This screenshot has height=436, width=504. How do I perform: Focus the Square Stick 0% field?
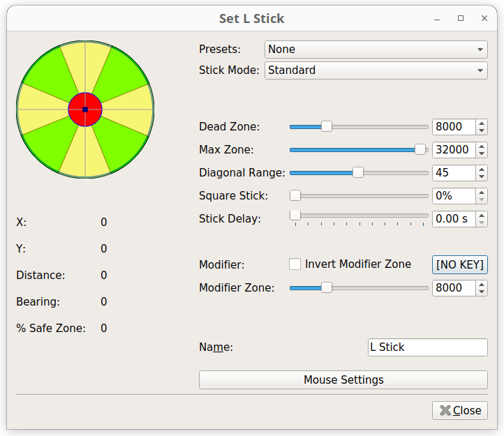coord(454,196)
